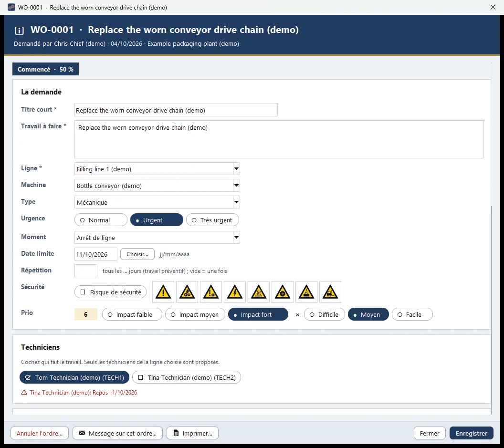Screen dimensions: 504x448
Task: Click the red warning triangle beside Tina's rest notice
Action: [24, 392]
